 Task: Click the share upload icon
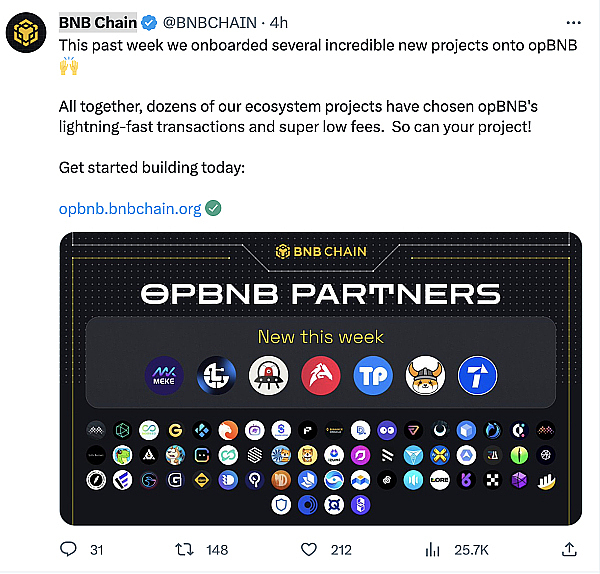(568, 549)
